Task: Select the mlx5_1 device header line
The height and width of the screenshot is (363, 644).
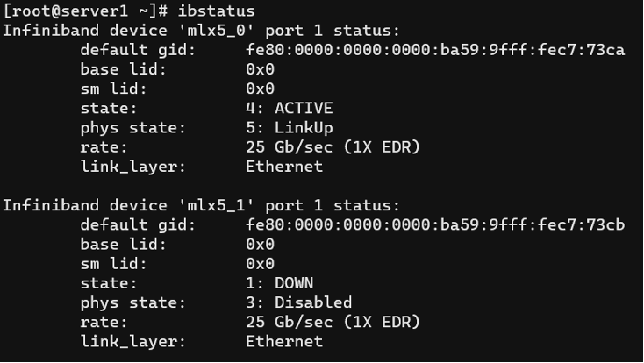Action: pyautogui.click(x=201, y=205)
